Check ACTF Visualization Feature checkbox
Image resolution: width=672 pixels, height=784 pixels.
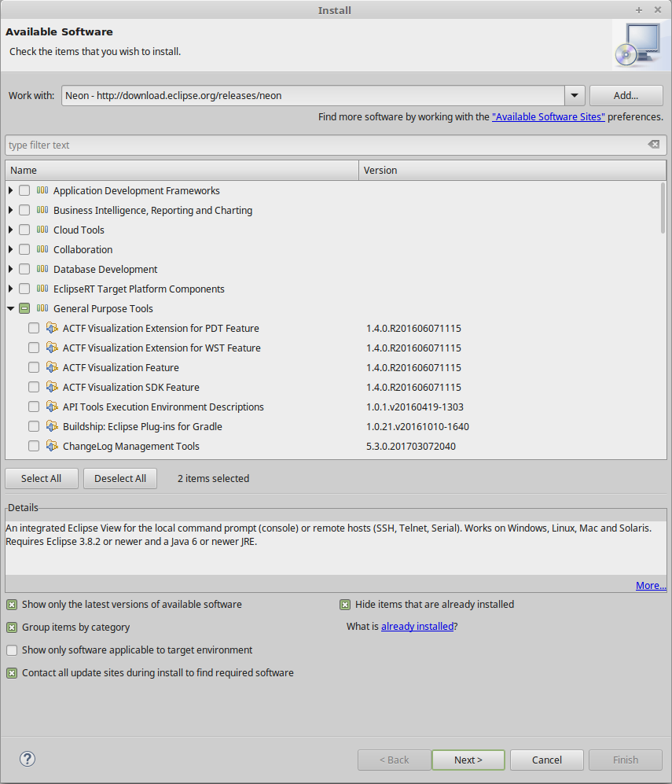pyautogui.click(x=34, y=367)
